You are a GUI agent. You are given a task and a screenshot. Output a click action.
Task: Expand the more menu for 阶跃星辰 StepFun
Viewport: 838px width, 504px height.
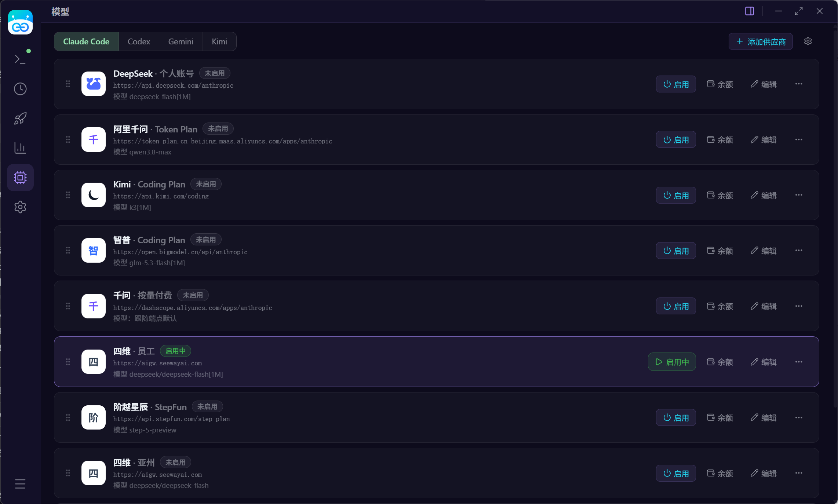coord(799,417)
